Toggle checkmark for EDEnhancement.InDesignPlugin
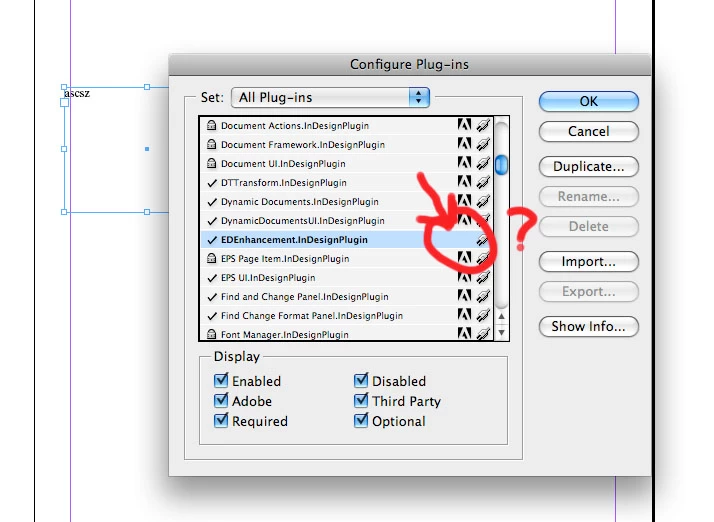 click(x=212, y=240)
